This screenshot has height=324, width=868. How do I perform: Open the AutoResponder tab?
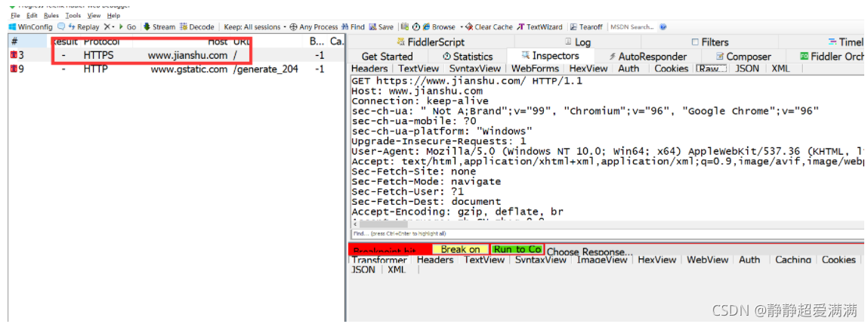[x=647, y=57]
